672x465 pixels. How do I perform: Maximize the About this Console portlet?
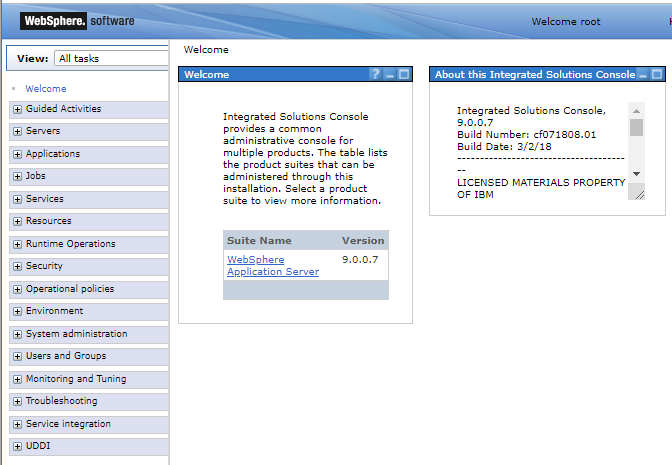[657, 75]
